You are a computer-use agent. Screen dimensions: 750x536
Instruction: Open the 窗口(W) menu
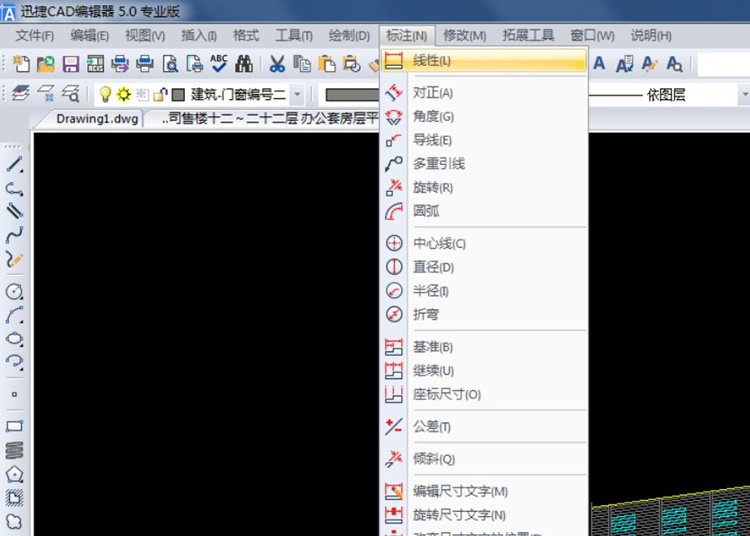(592, 35)
